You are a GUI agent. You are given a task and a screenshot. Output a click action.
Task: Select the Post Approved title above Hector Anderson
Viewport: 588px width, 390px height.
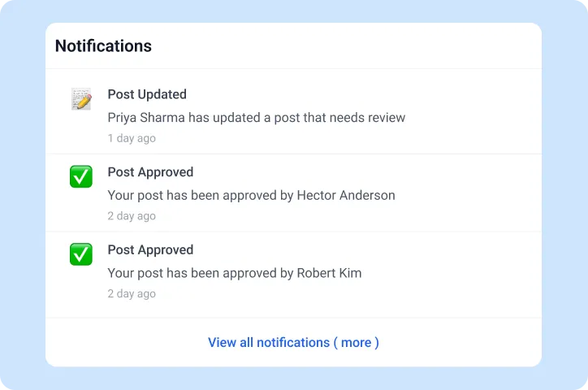click(150, 172)
